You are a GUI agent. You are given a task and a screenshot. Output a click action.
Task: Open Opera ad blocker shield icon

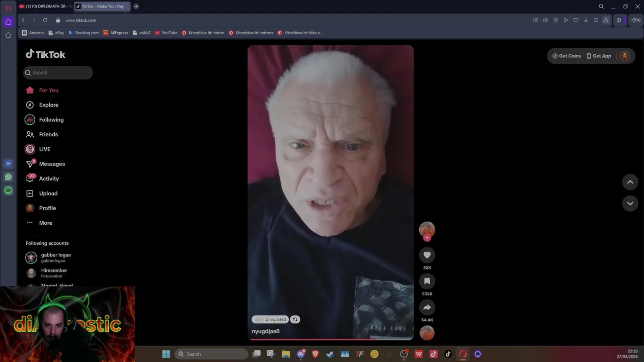[x=556, y=20]
